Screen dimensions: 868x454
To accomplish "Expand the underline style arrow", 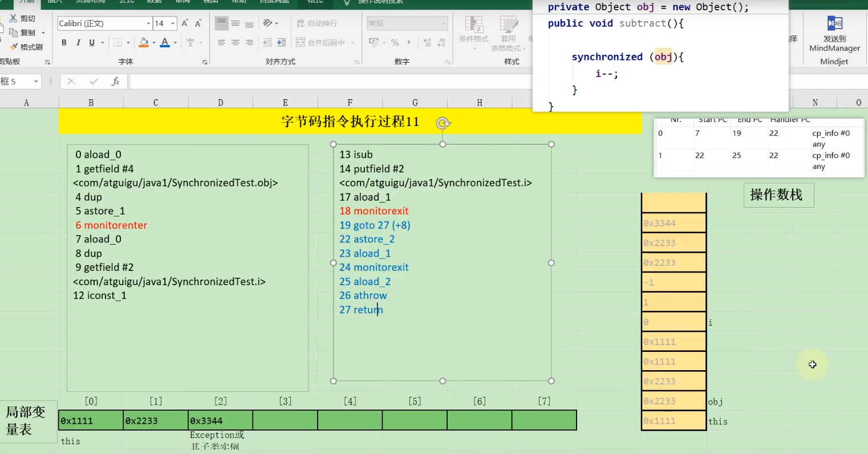I will click(103, 43).
